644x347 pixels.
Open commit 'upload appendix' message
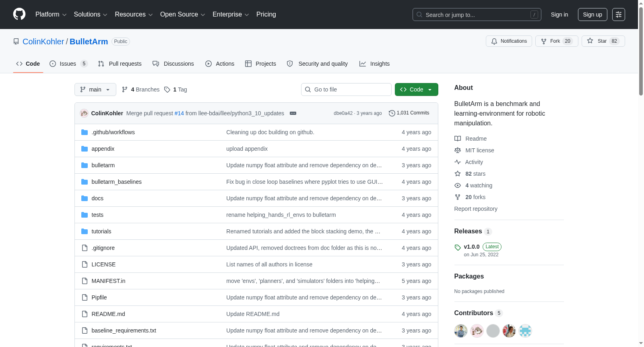tap(247, 149)
